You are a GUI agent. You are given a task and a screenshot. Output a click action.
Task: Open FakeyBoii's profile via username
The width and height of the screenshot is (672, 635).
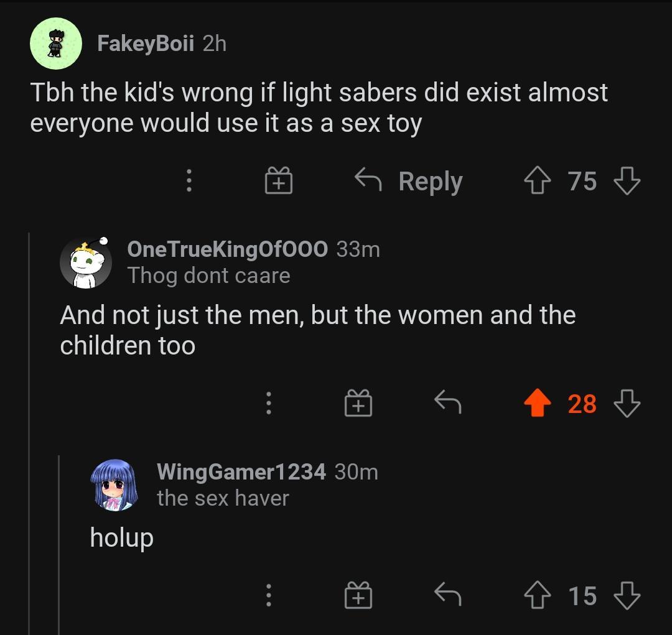point(146,44)
